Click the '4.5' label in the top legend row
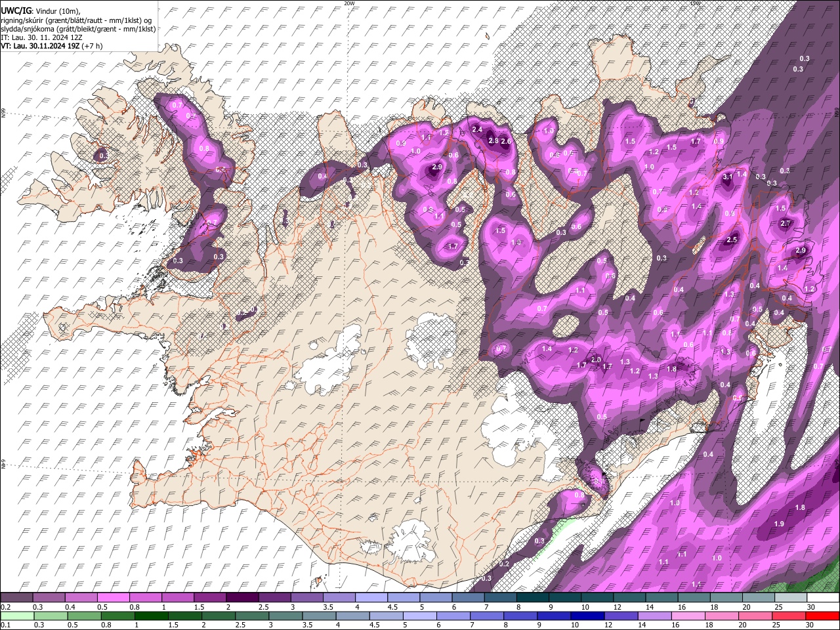This screenshot has width=840, height=630. (x=392, y=607)
